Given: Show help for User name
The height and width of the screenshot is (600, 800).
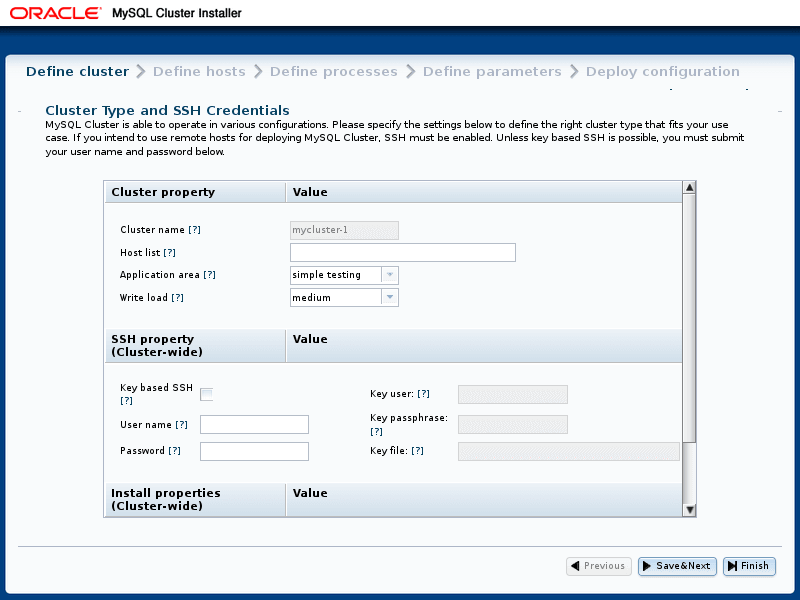Looking at the screenshot, I should coord(181,424).
